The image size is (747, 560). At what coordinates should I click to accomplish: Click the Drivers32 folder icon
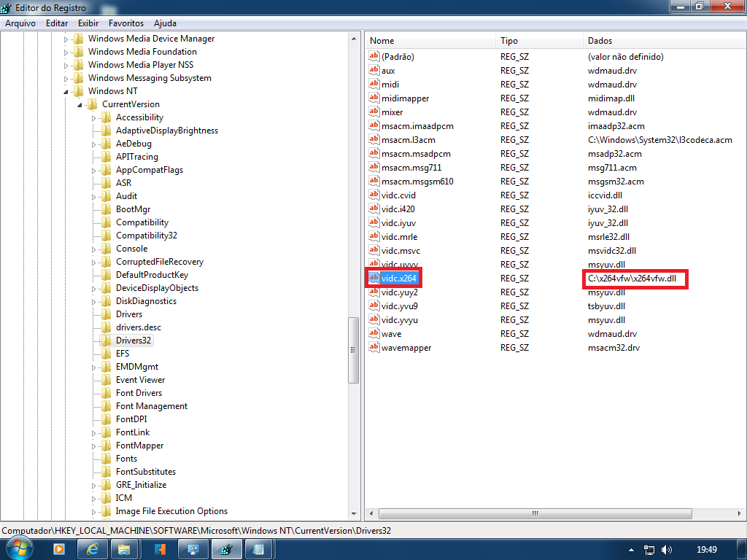[107, 340]
